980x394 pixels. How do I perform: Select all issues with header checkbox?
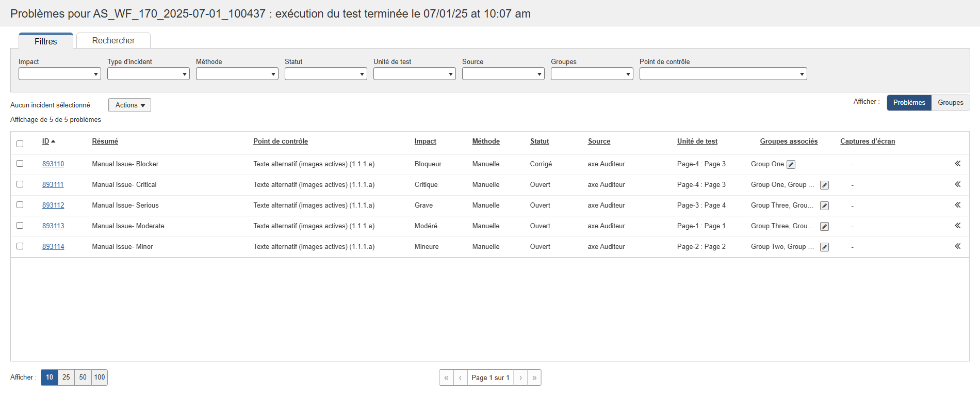click(x=20, y=144)
